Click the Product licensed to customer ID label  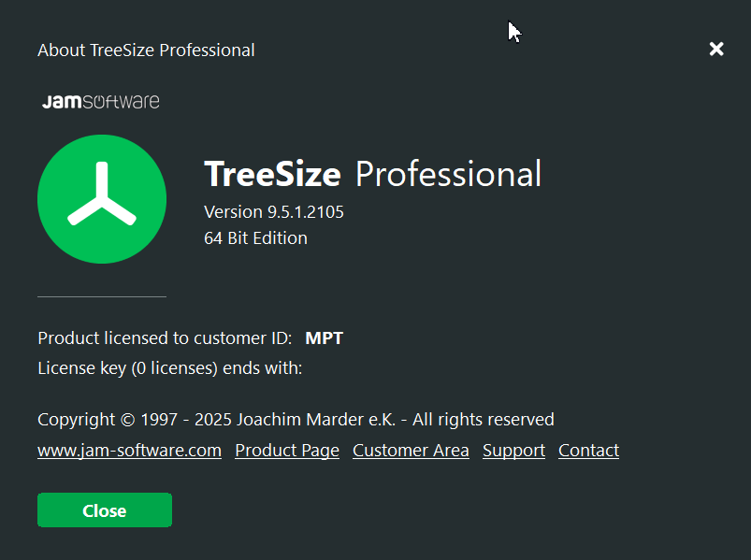point(165,338)
